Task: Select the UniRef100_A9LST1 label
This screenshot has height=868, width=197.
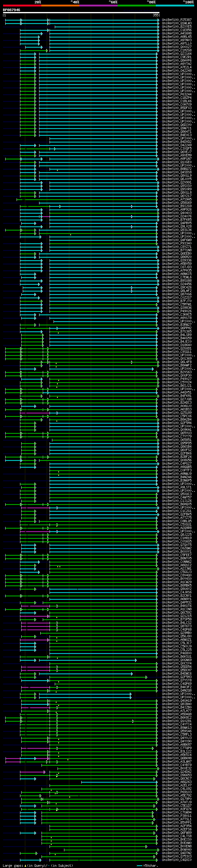Action: [x=177, y=487]
